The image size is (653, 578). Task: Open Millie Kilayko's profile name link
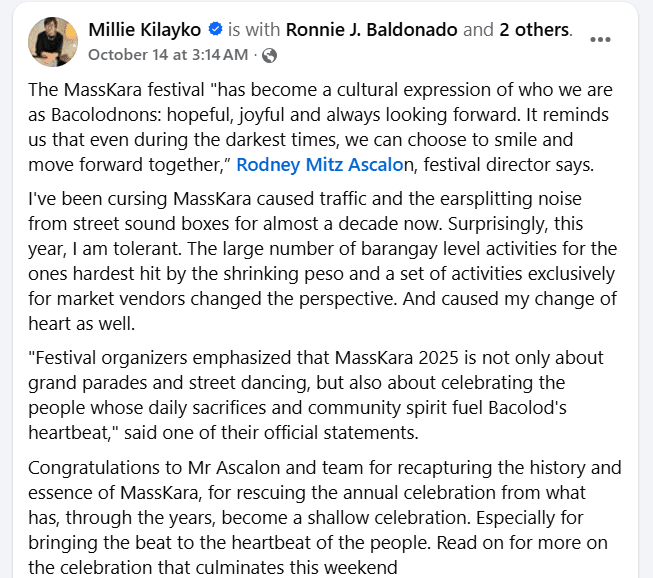coord(145,30)
